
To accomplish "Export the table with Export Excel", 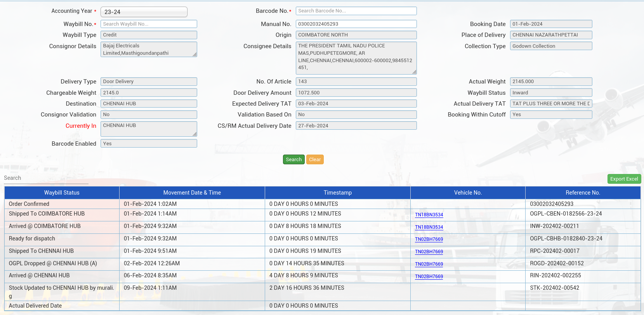I will pos(624,179).
